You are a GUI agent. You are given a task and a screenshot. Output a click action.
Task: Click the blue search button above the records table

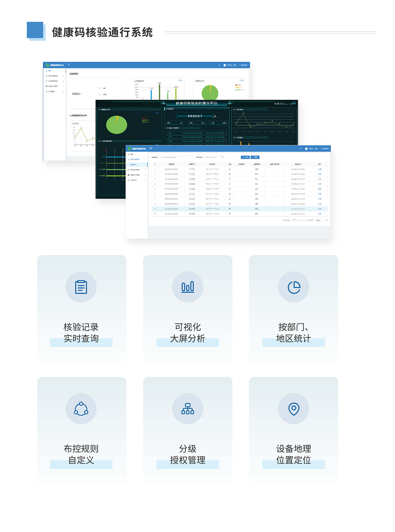[245, 157]
